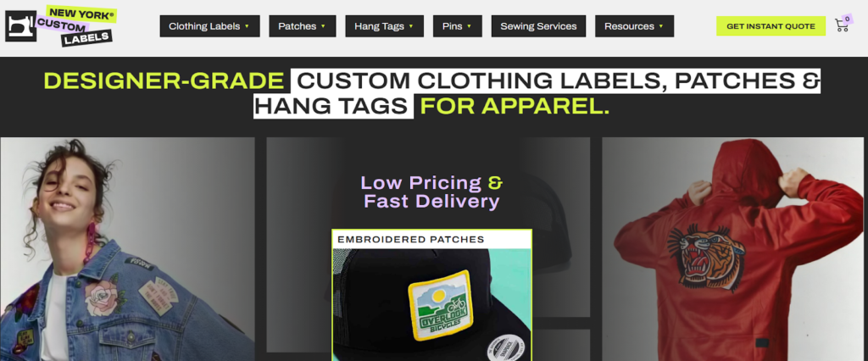Screen dimensions: 868x361
Task: Click the Low Pricing & Fast Delivery text
Action: click(431, 192)
